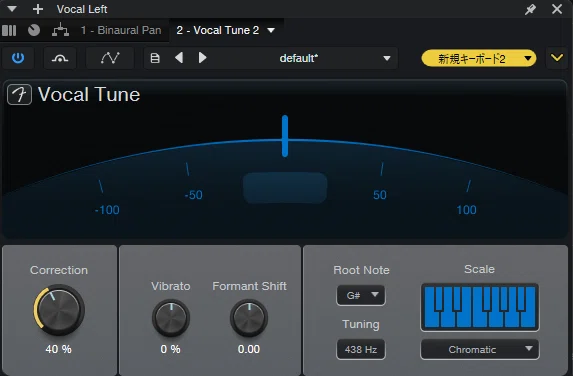Viewport: 573px width, 376px height.
Task: Open the Chromatic scale dropdown
Action: point(480,350)
